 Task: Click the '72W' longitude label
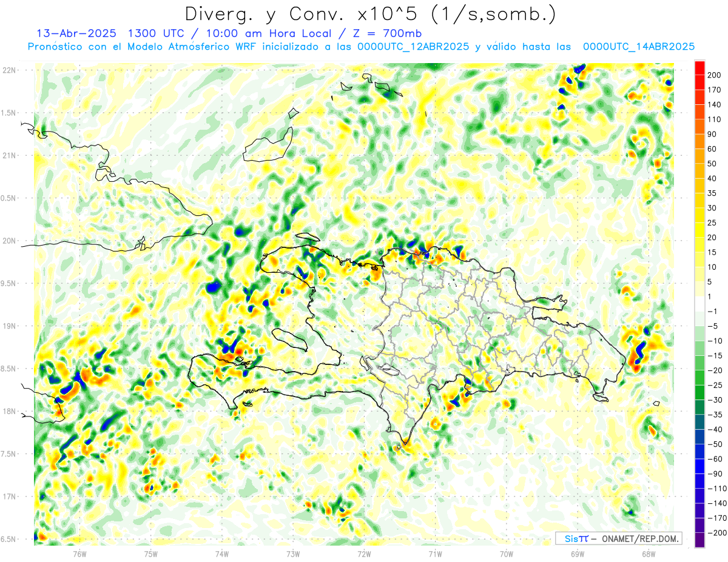363,554
